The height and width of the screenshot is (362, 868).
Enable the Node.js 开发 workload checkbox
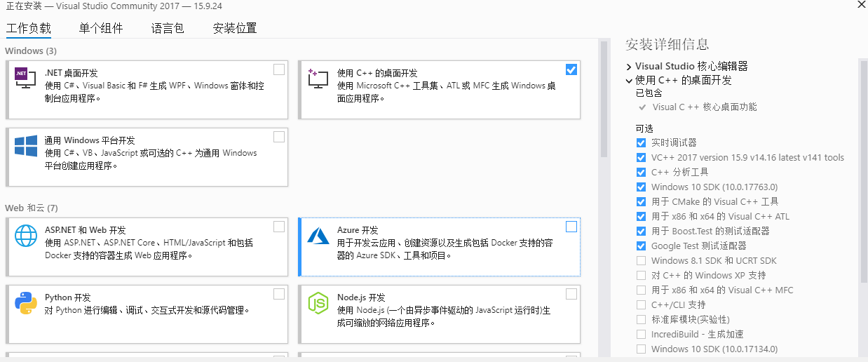click(571, 294)
